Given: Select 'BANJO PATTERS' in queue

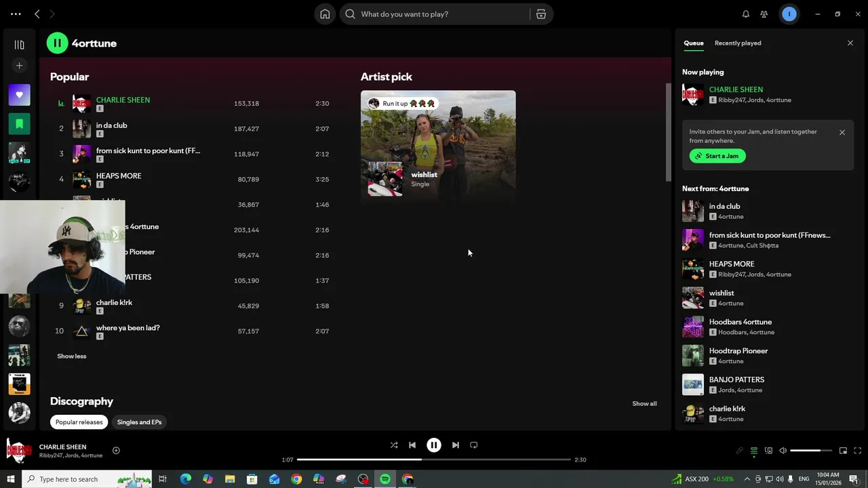Looking at the screenshot, I should point(768,385).
